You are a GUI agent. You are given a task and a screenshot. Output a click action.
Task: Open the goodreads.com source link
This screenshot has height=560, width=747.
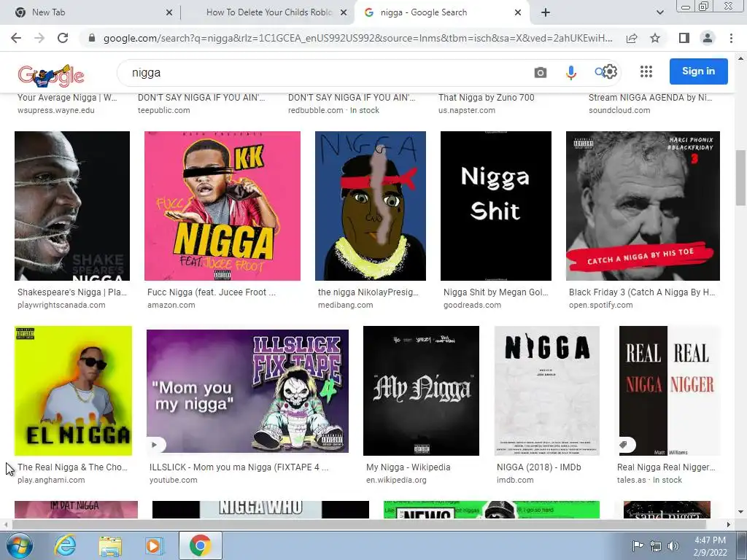click(472, 305)
